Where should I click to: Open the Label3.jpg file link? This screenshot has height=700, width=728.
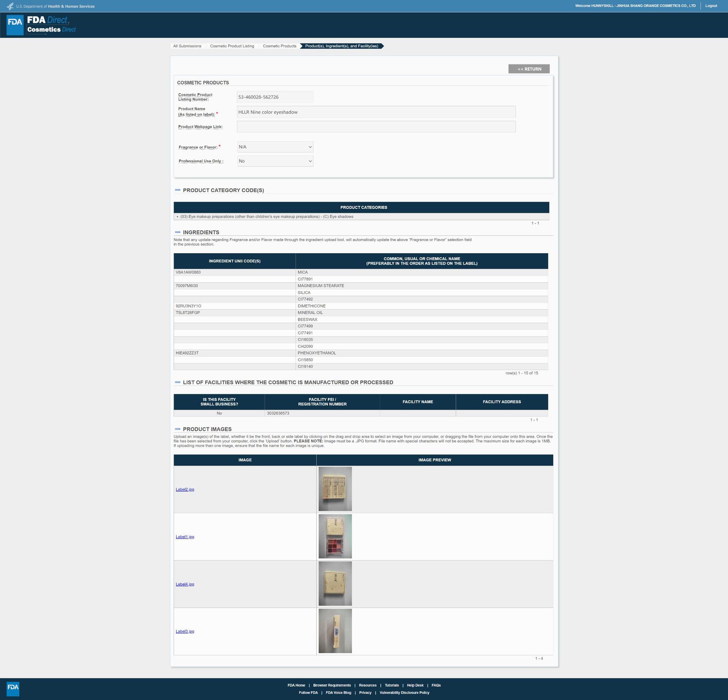coord(185,631)
